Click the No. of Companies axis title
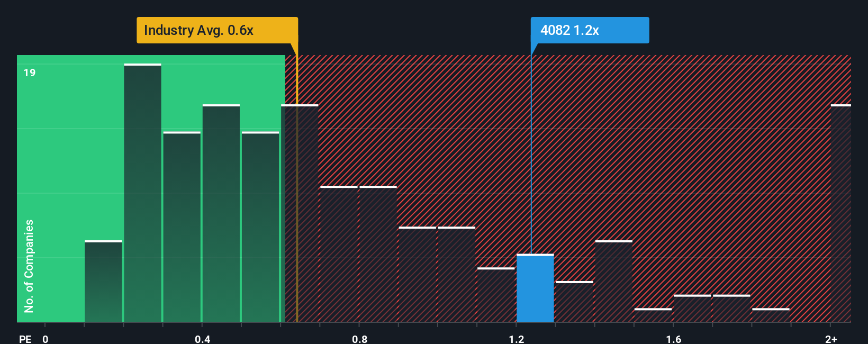This screenshot has height=344, width=868. tap(29, 266)
